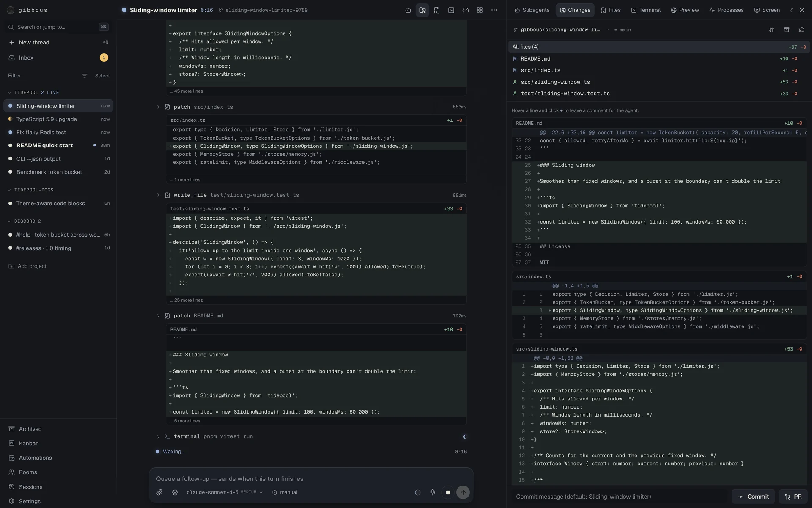Click the filter lines icon next to Filter
Screen dimensions: 812x508
[x=85, y=76]
